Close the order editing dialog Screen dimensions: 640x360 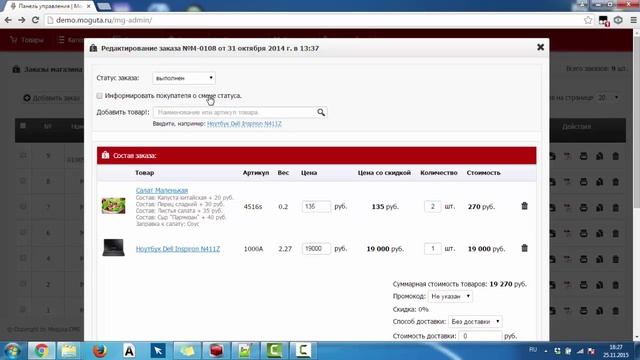click(540, 47)
